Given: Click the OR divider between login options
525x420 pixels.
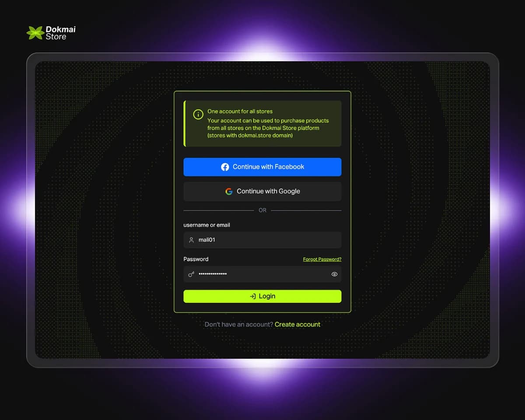Looking at the screenshot, I should click(262, 210).
